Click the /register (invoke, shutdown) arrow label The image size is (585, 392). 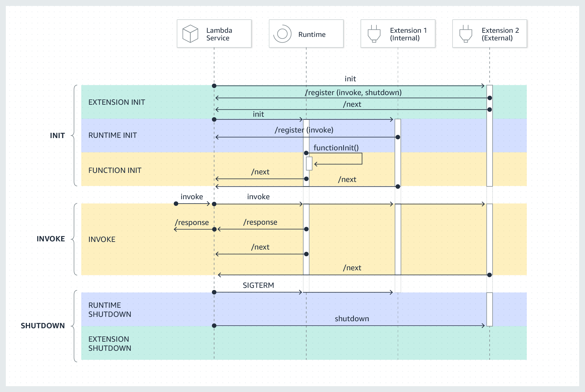(353, 93)
